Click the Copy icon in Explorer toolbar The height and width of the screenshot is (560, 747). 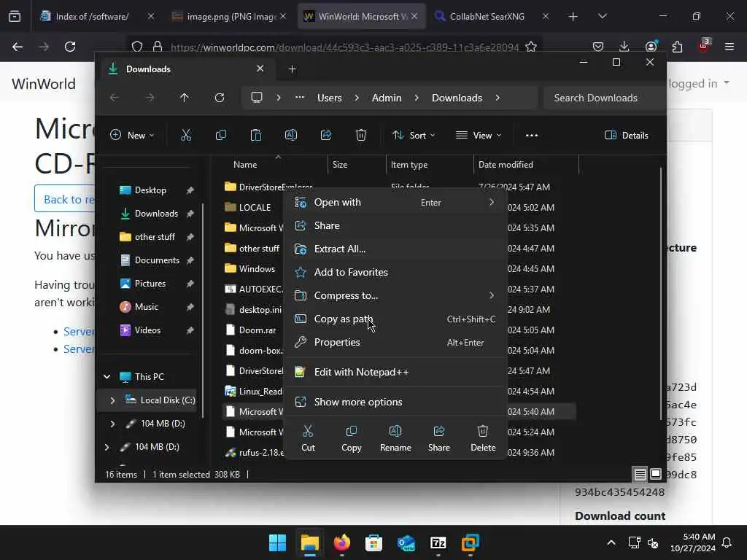[x=220, y=135]
